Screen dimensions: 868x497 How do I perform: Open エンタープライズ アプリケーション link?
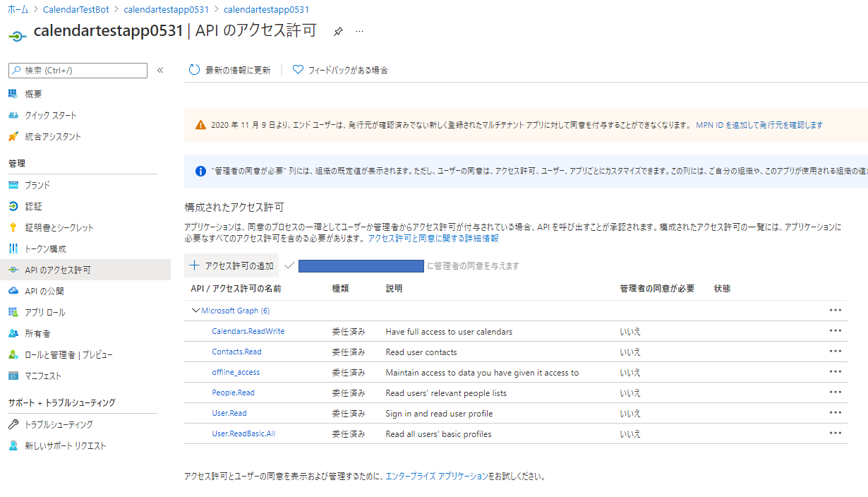click(x=437, y=476)
